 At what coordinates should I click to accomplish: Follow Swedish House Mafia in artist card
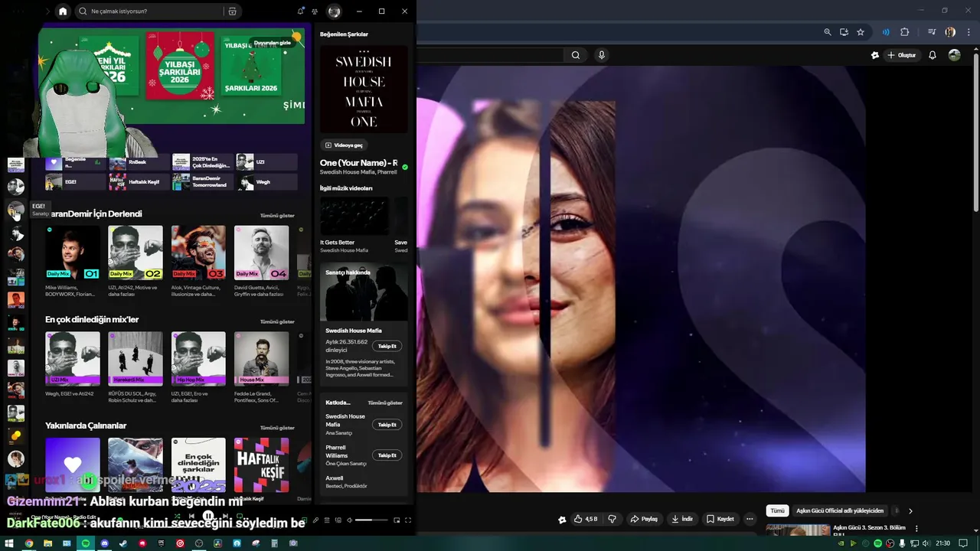pyautogui.click(x=387, y=346)
